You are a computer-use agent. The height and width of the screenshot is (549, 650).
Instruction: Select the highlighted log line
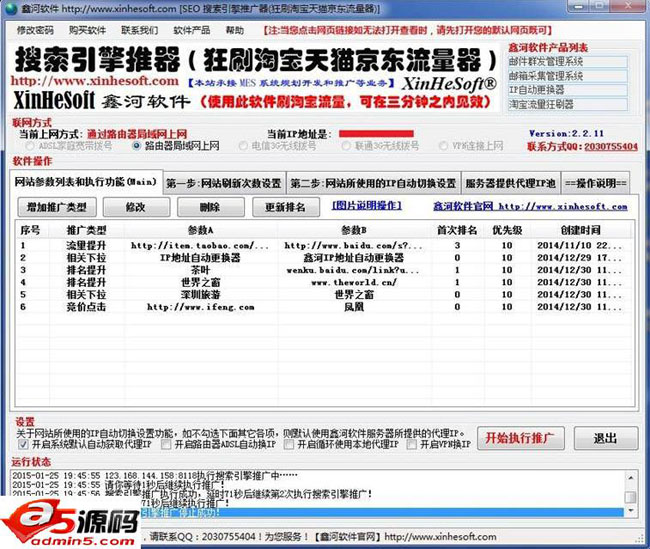coord(381,513)
